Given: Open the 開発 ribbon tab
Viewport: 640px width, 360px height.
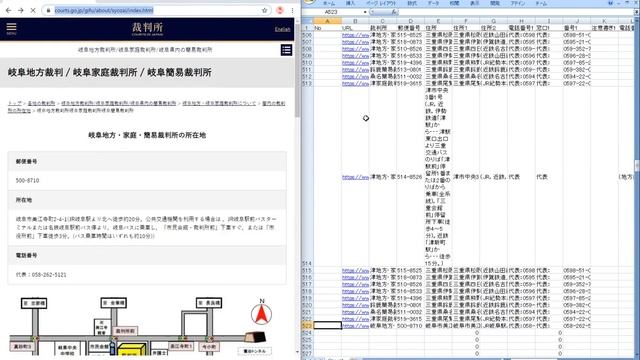Looking at the screenshot, I should [495, 3].
